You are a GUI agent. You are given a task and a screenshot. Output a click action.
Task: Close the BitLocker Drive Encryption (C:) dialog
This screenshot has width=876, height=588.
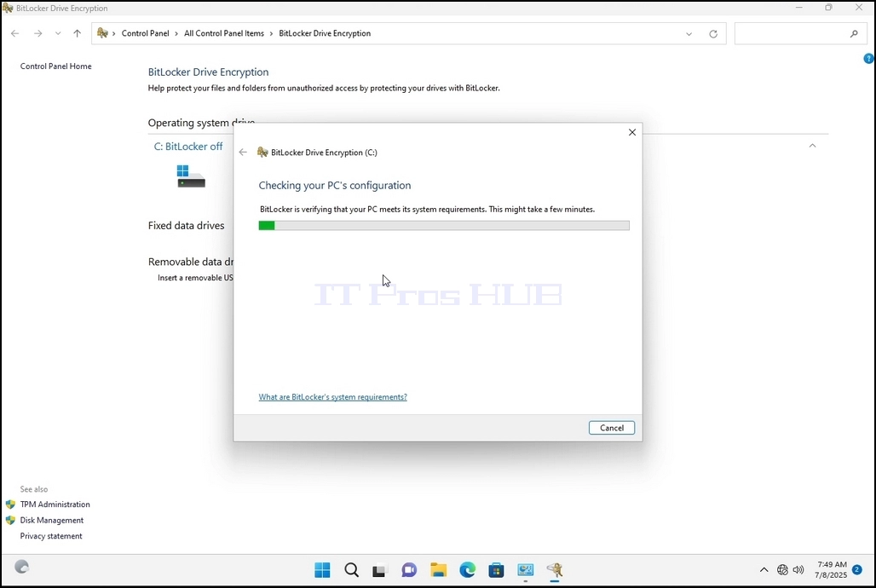(631, 132)
